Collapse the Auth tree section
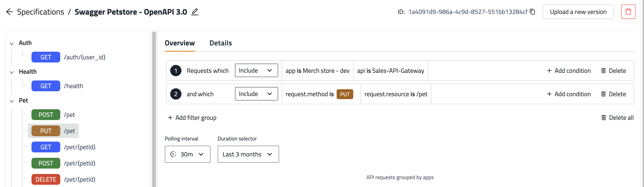This screenshot has width=644, height=187. 12,44
